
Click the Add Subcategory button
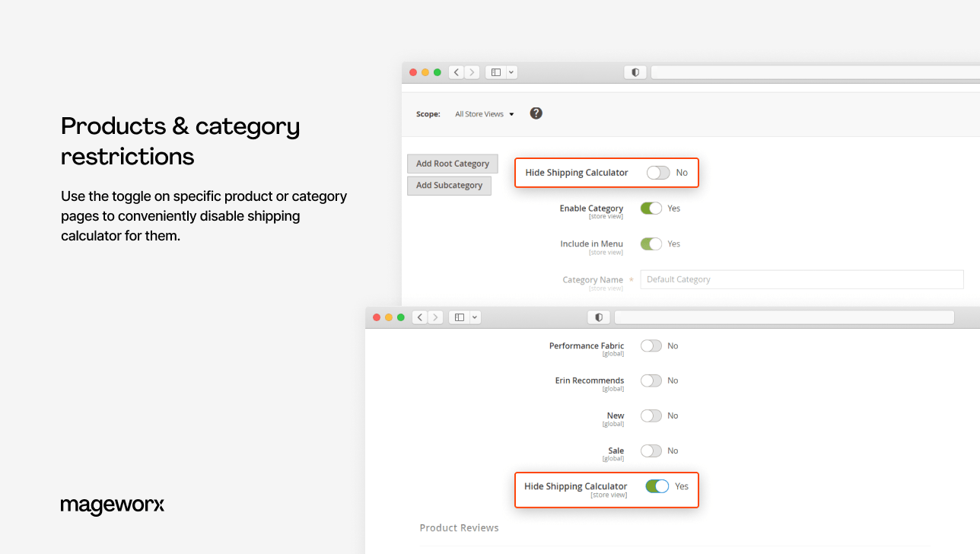pyautogui.click(x=449, y=185)
